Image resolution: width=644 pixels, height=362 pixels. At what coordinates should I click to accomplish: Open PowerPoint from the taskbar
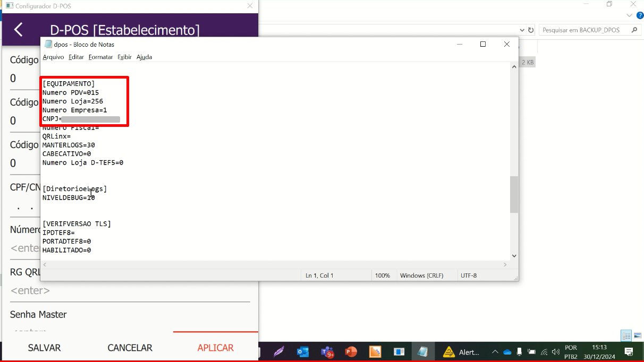pyautogui.click(x=351, y=352)
